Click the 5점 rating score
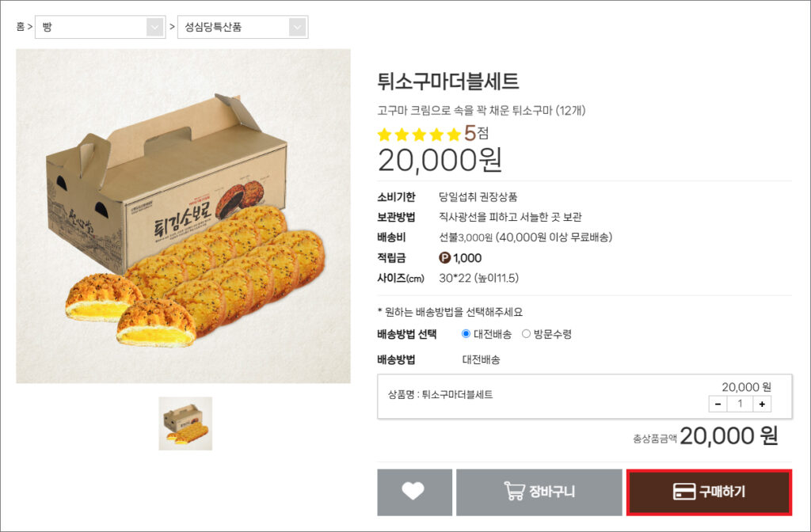Viewport: 811px width, 532px height. [476, 133]
